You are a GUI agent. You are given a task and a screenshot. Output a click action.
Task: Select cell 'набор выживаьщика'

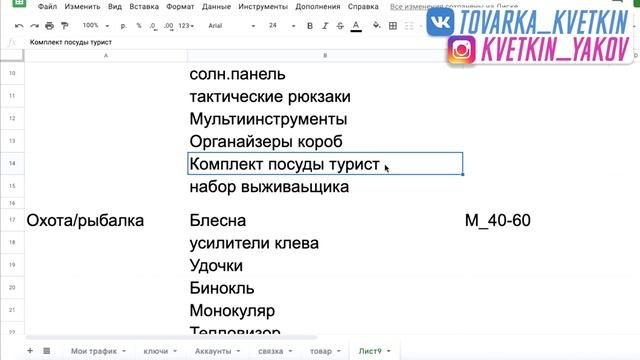[x=325, y=187]
